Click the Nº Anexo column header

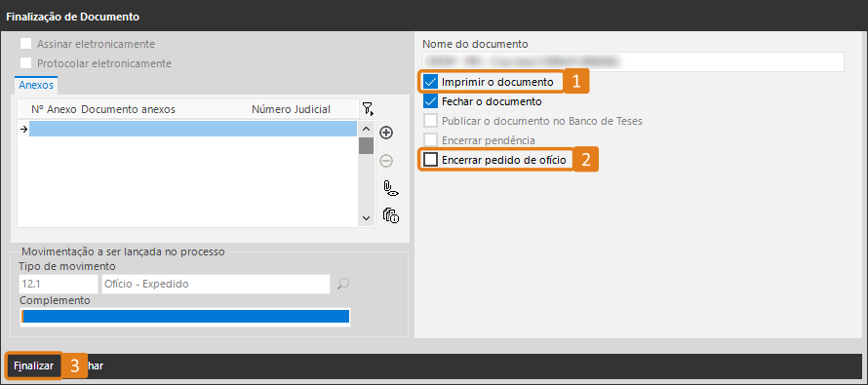pyautogui.click(x=54, y=109)
